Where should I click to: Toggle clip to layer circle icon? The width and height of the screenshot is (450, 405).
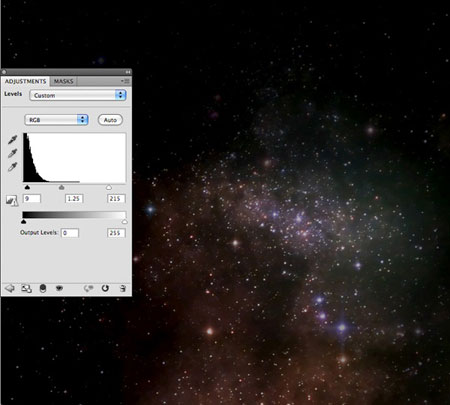[43, 288]
